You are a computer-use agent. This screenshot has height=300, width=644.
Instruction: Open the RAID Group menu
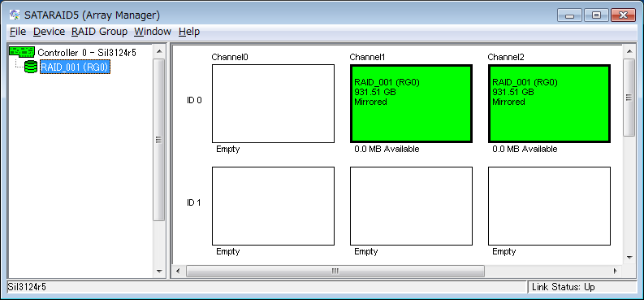click(99, 32)
